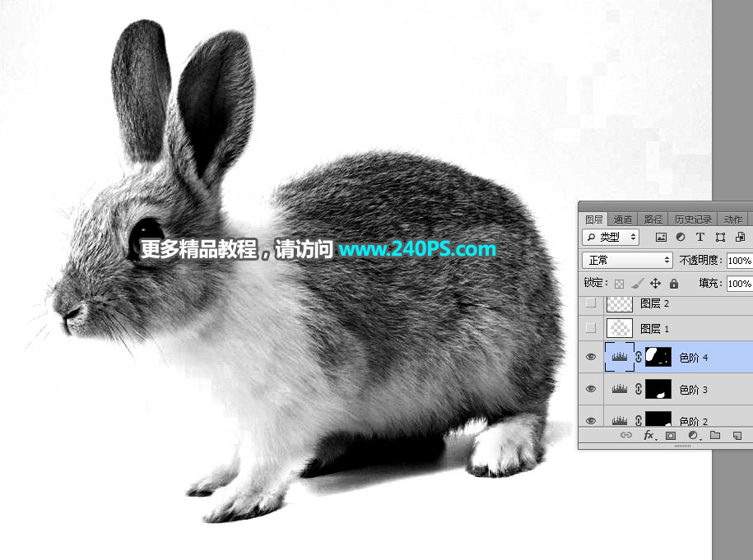Click 不透明度 opacity value field
The image size is (753, 560).
[x=740, y=260]
